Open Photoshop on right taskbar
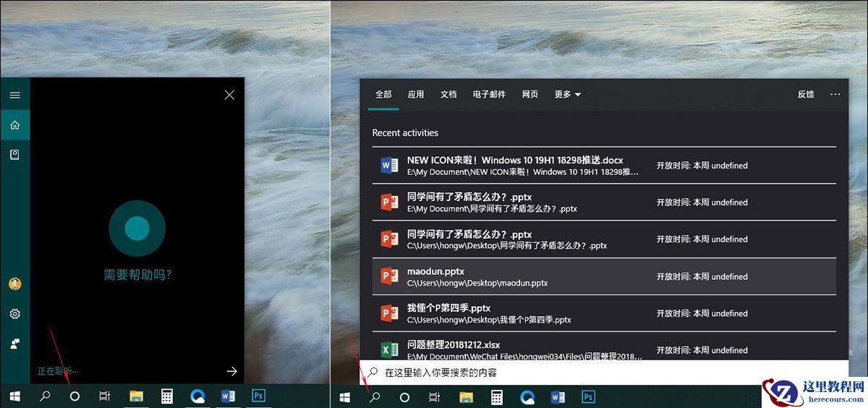The image size is (868, 408). coord(588,397)
